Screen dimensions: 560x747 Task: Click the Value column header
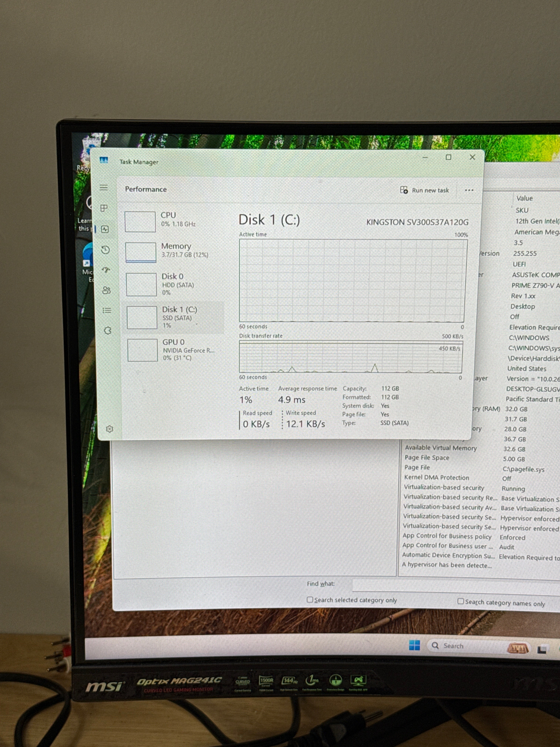[x=524, y=198]
